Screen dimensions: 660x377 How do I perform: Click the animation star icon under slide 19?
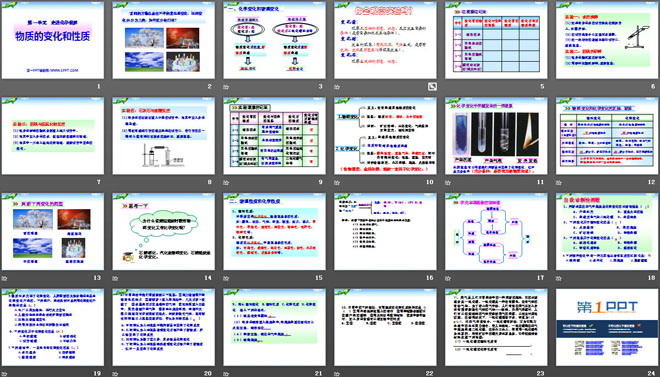click(x=4, y=373)
